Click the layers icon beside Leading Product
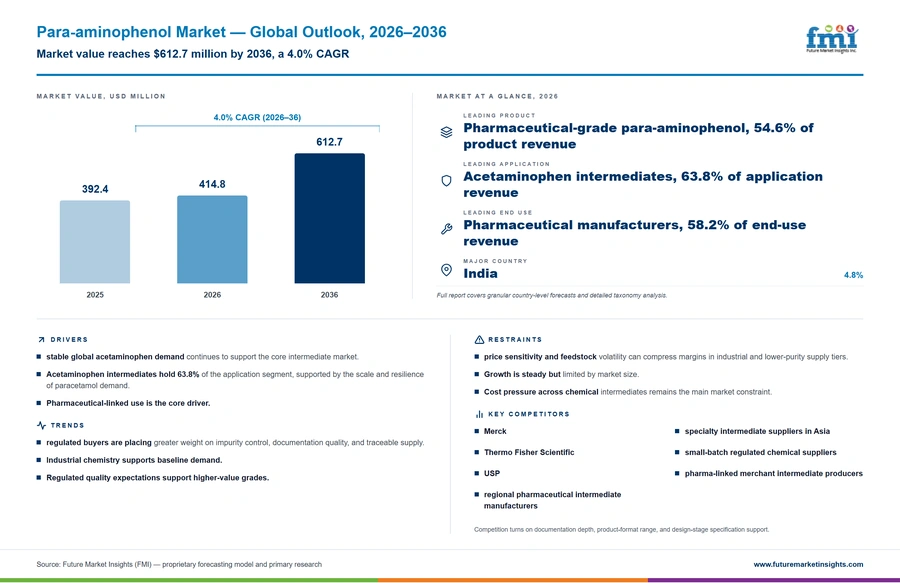Viewport: 900px width, 583px height. (446, 132)
